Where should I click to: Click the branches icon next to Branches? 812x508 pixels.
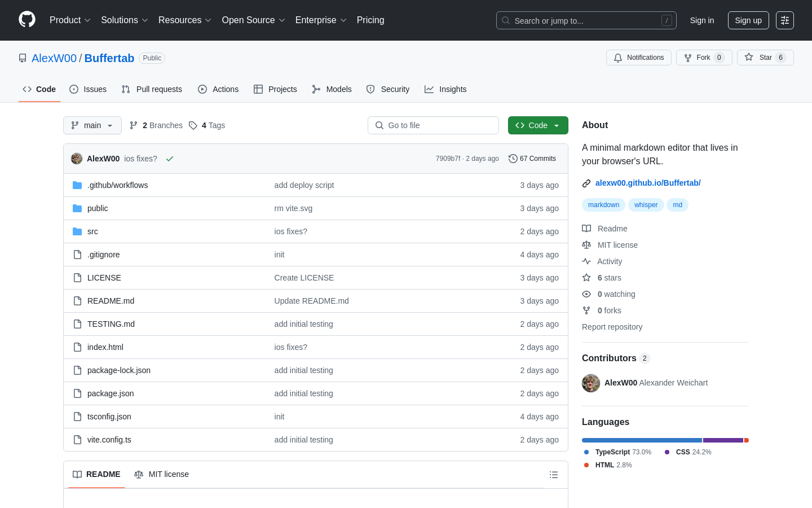134,125
